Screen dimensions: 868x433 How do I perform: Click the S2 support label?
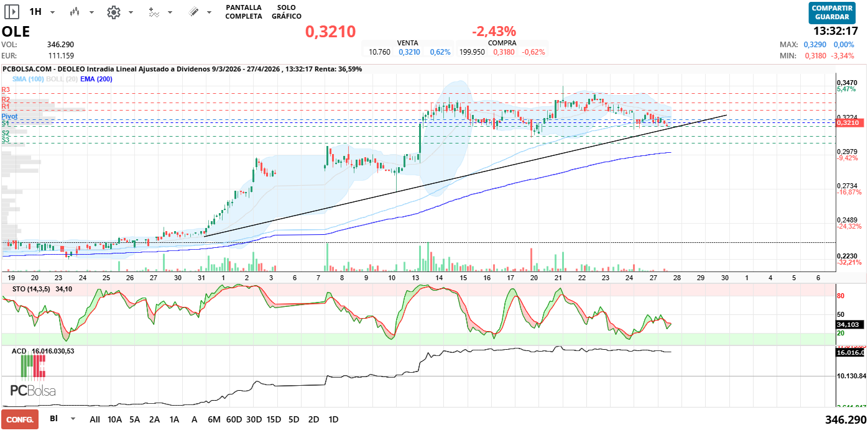[6, 133]
